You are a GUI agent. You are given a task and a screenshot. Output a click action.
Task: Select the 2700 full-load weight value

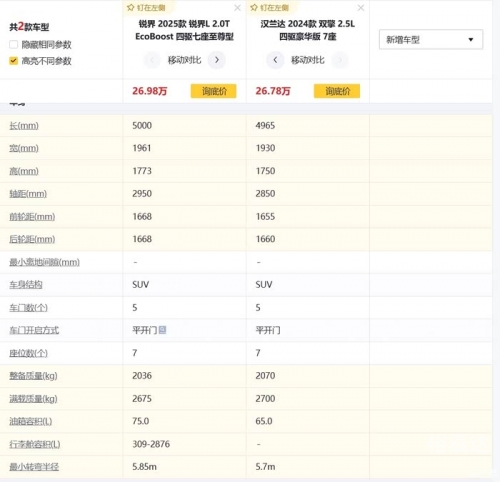(265, 399)
